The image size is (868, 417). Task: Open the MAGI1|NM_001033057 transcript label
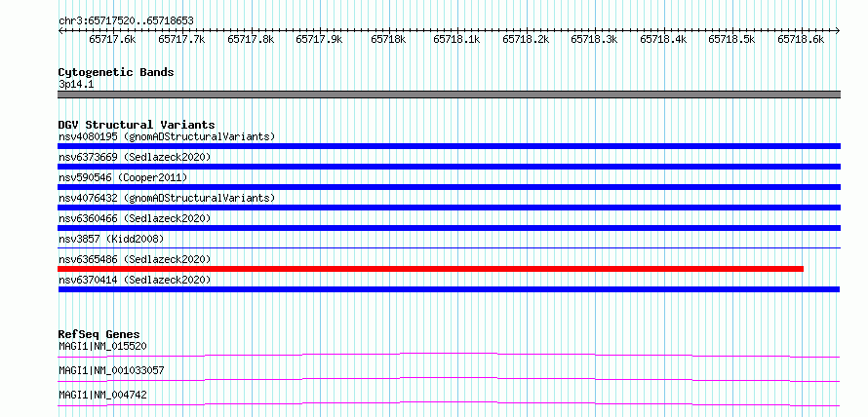click(111, 370)
